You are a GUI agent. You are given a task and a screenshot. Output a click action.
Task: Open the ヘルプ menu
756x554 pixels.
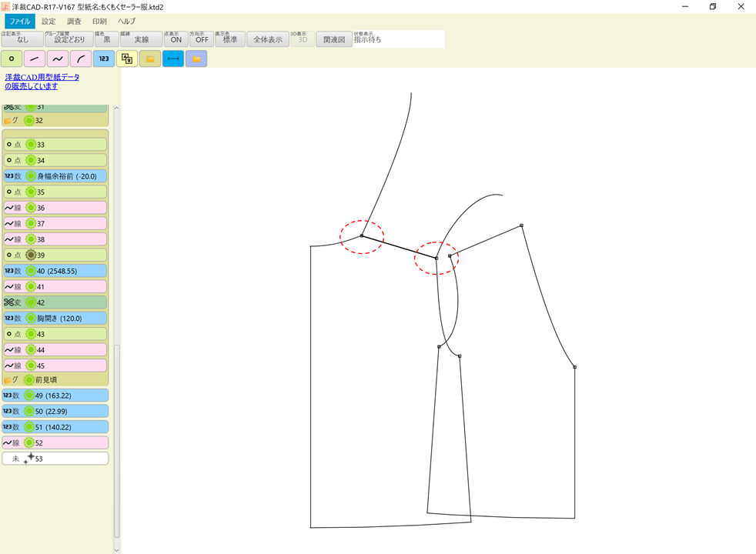click(x=127, y=22)
